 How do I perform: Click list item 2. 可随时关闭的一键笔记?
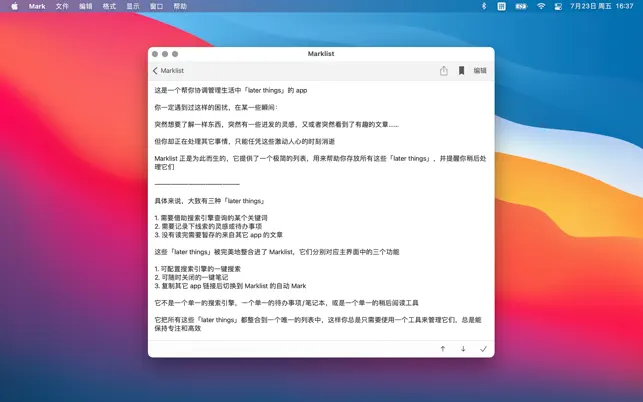tap(191, 277)
